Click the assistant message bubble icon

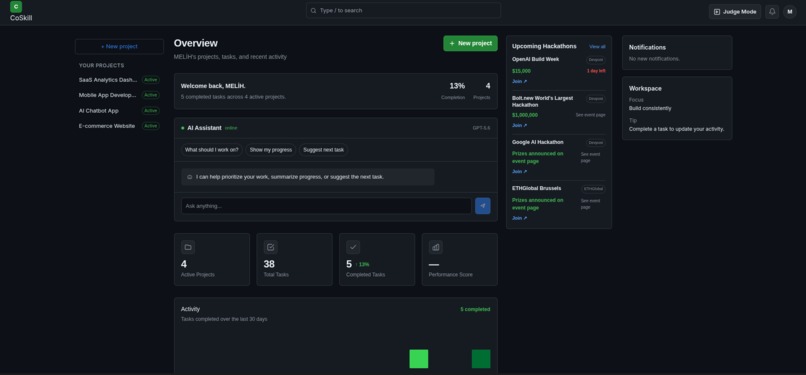pos(189,177)
